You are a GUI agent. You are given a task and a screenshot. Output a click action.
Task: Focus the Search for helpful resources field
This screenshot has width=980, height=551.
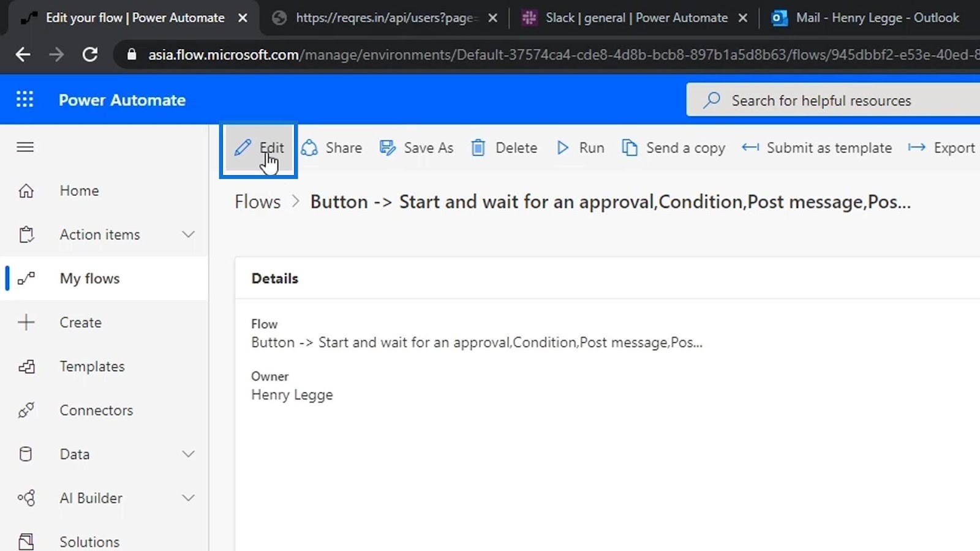pos(833,100)
